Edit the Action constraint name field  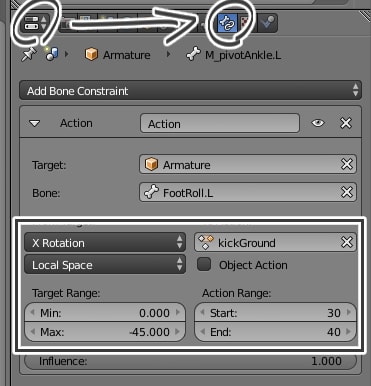click(x=220, y=124)
